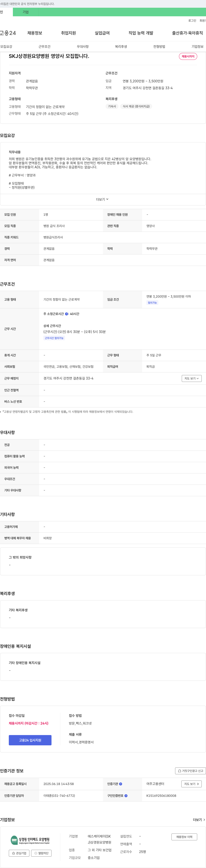
Task: Jump to 전형방법 section tab
Action: click(x=159, y=47)
